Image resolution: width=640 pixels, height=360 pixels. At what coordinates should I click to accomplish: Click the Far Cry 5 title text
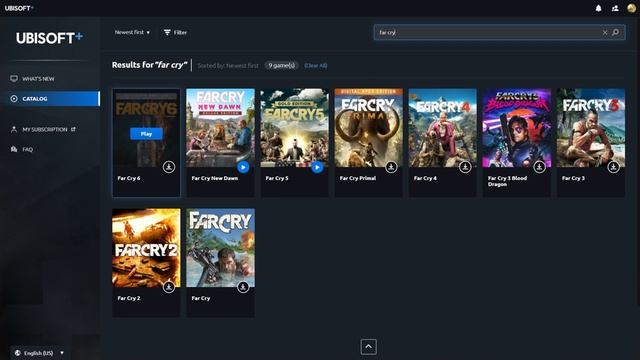tap(277, 178)
